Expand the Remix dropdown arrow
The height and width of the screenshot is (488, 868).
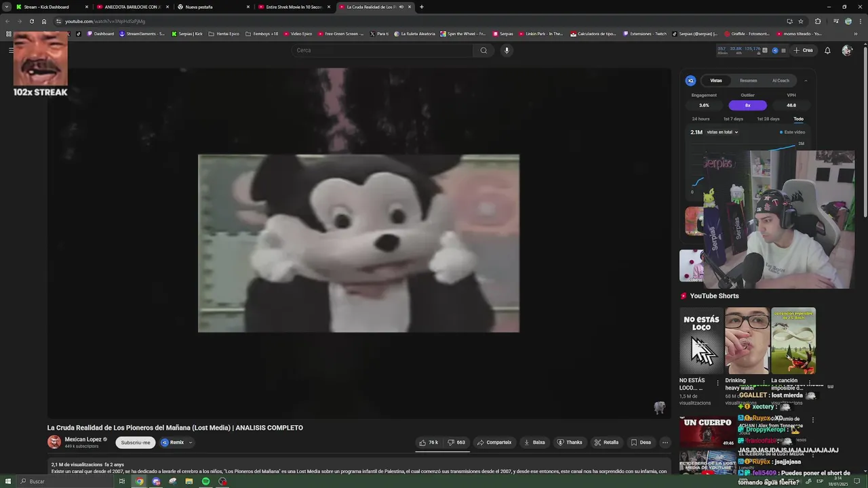click(191, 443)
